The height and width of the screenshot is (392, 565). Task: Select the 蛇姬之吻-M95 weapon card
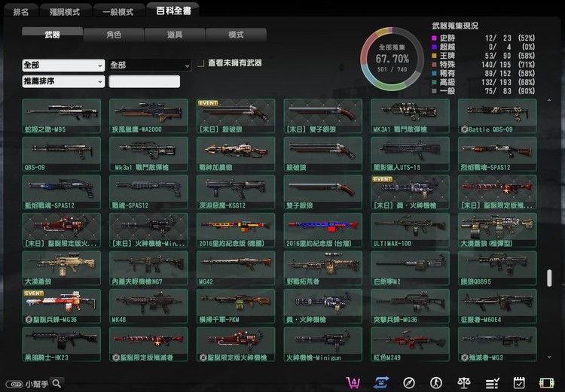pyautogui.click(x=61, y=116)
